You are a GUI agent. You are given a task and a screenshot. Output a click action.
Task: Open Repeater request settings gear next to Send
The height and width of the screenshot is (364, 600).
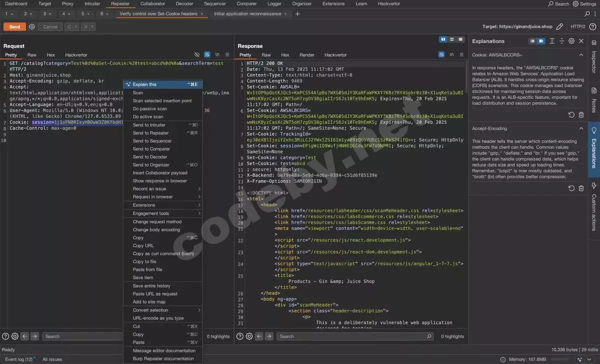(32, 26)
